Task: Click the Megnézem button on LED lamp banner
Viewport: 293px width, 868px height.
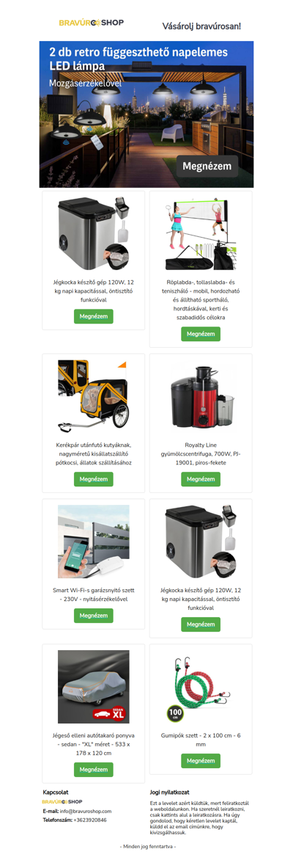Action: click(207, 166)
